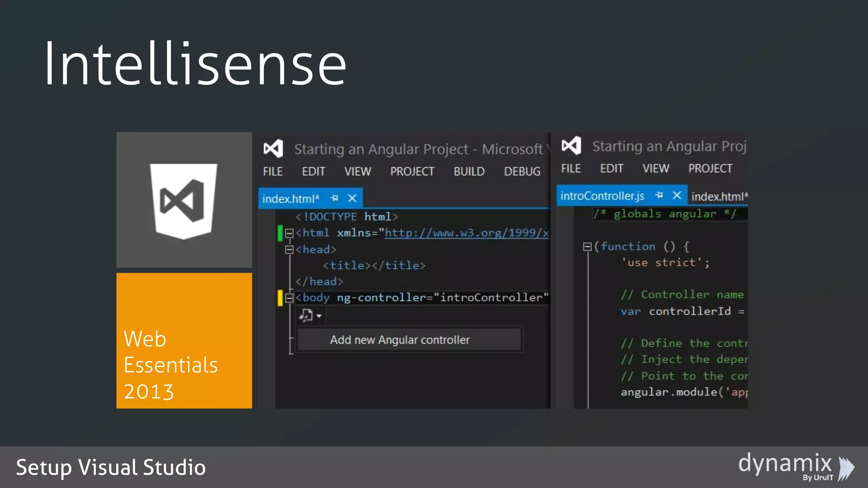Click the angular.module( line
868x488 pixels.
point(684,392)
